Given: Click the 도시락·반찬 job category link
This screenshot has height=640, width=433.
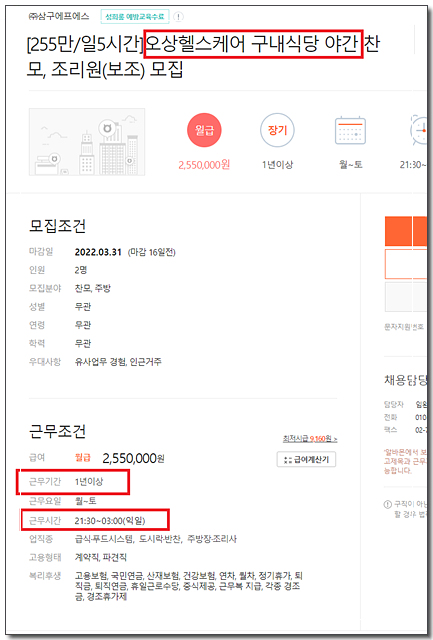Looking at the screenshot, I should coord(160,540).
